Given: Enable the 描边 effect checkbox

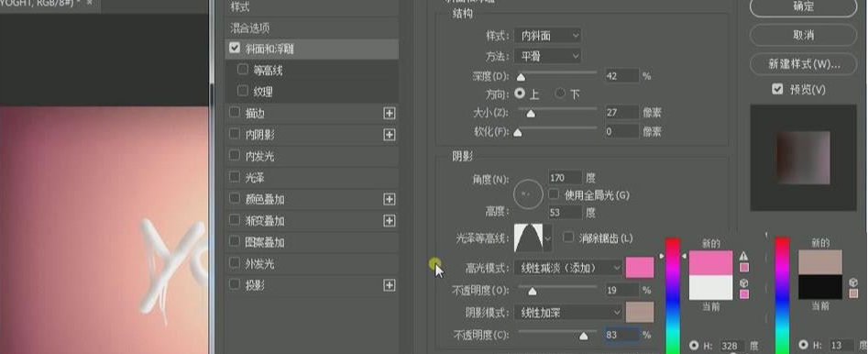Looking at the screenshot, I should point(234,113).
